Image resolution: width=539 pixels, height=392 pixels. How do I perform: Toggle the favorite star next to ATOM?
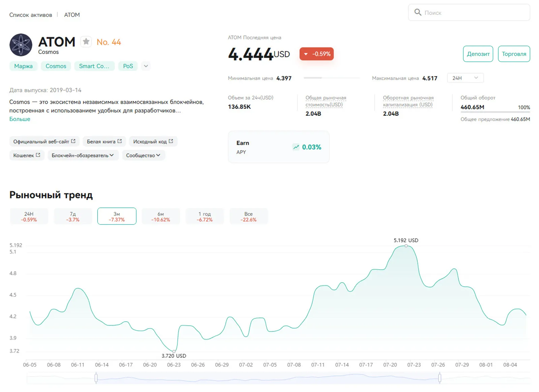click(x=86, y=42)
